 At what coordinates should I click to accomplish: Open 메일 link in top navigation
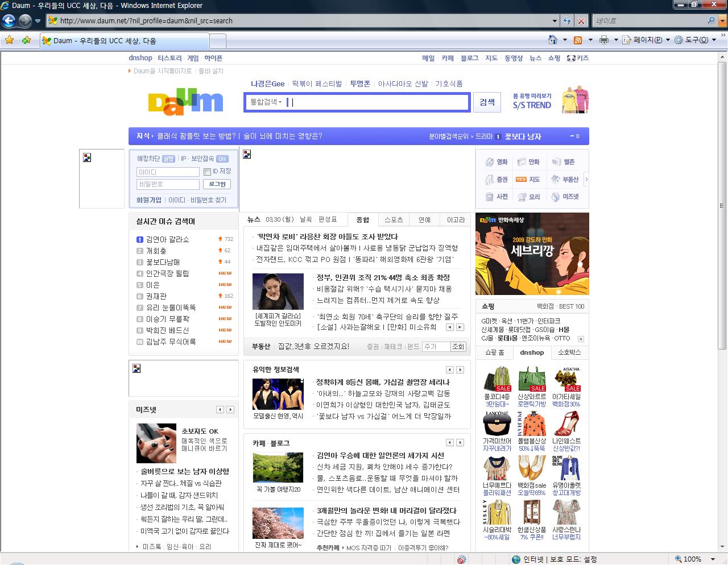coord(428,58)
